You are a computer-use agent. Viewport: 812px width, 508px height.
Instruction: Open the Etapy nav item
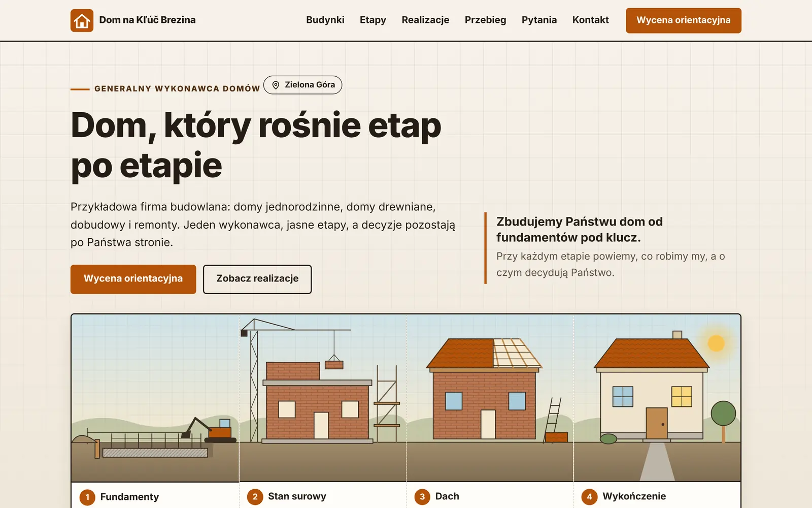point(373,20)
